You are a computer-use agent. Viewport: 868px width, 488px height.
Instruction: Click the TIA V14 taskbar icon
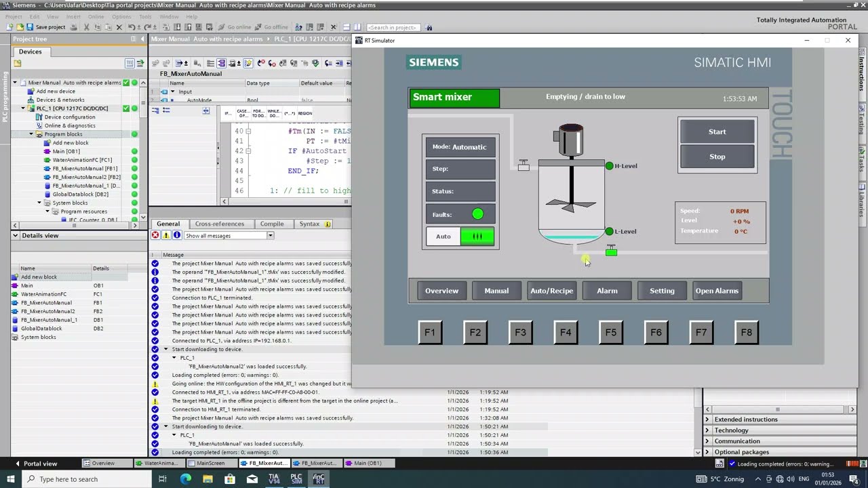pyautogui.click(x=274, y=479)
